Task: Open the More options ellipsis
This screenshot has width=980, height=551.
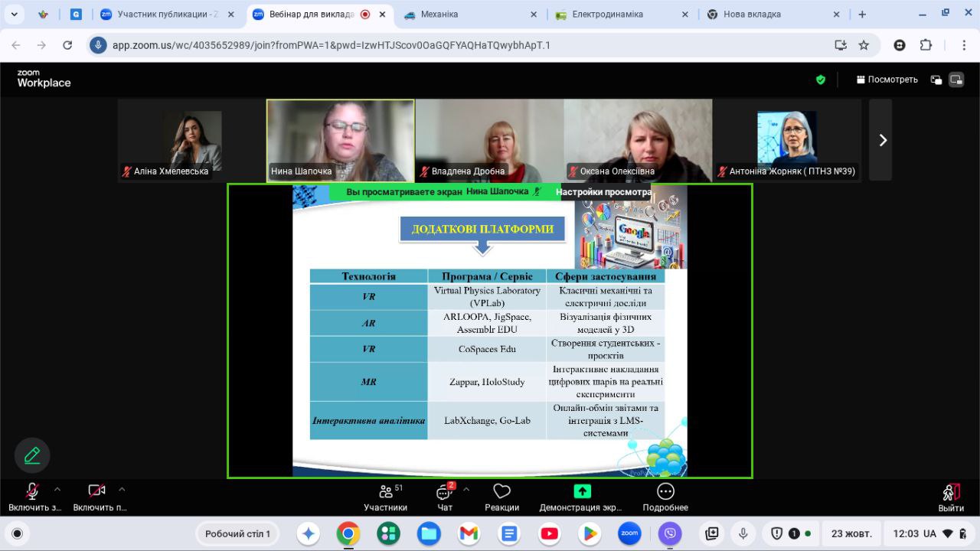Action: [x=665, y=491]
